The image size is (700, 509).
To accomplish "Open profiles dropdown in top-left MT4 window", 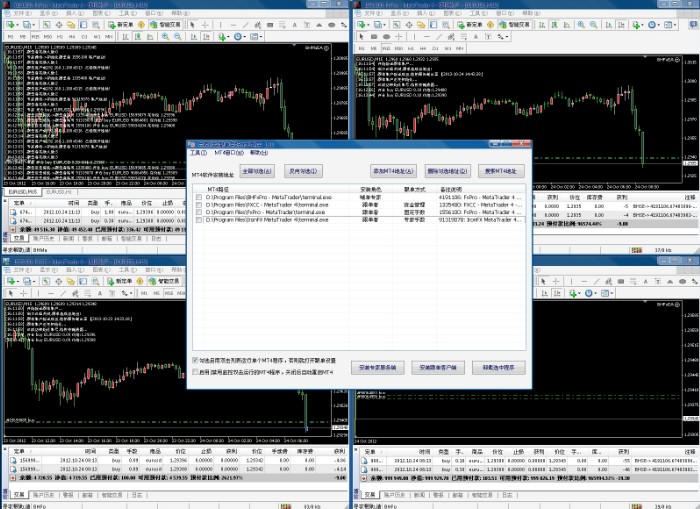I will pos(28,25).
